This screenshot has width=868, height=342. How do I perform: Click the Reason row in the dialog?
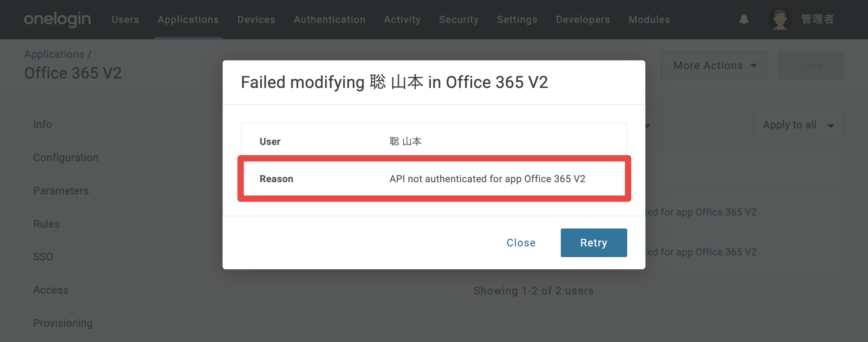(x=434, y=179)
